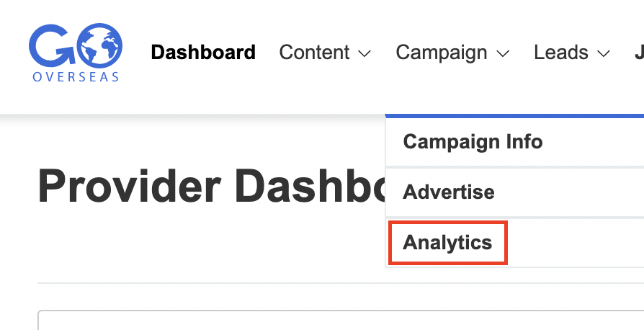The image size is (644, 330).
Task: Open the Dashboard navigation item
Action: (x=203, y=53)
